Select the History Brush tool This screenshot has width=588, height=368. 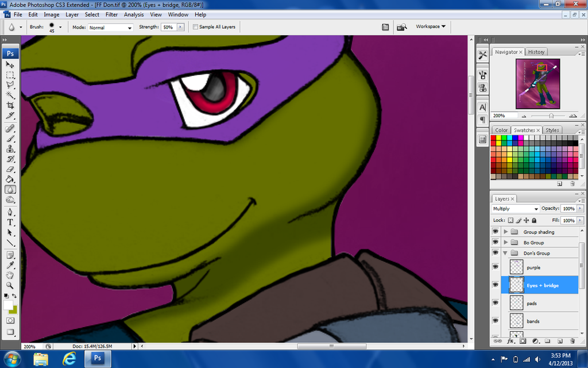pyautogui.click(x=10, y=159)
